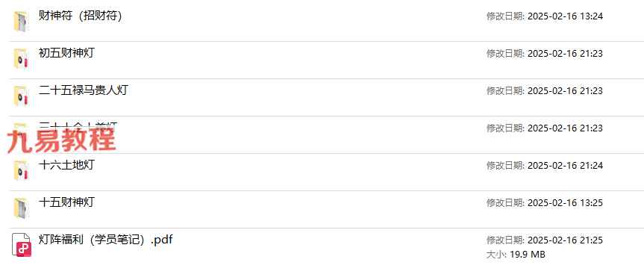This screenshot has width=644, height=280.
Task: Select the folder name 二十五禄马贵人灯
Action: (83, 90)
